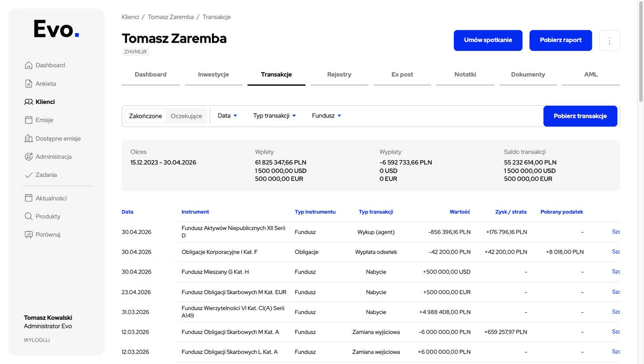
Task: Click the Umów spotkanie button
Action: [488, 40]
